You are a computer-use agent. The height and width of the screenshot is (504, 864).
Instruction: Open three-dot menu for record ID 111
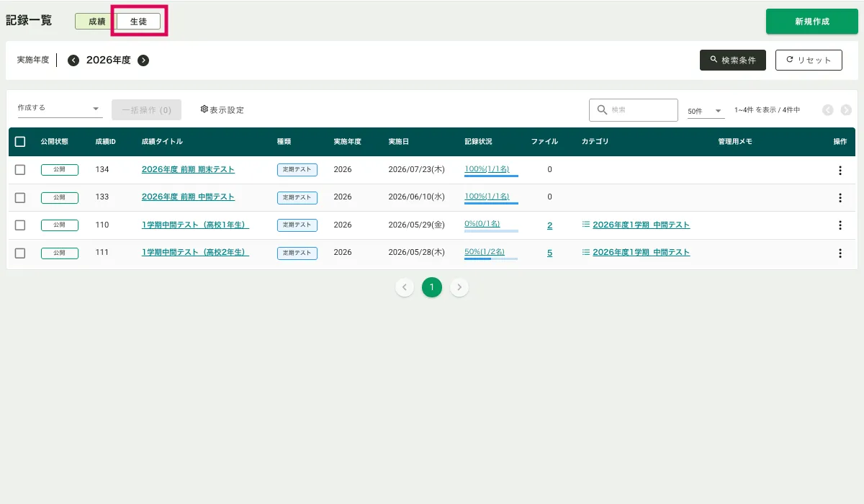840,253
